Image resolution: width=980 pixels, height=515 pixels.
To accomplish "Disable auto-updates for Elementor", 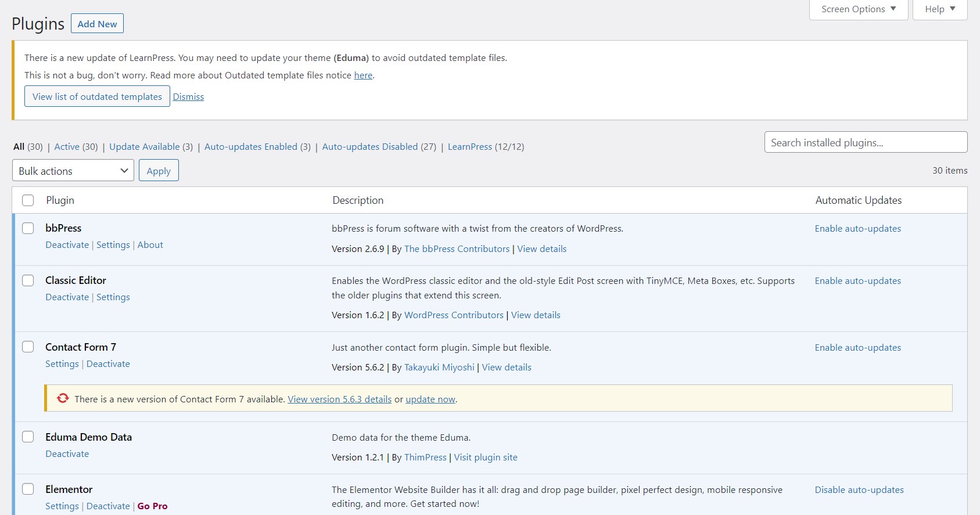I will [x=859, y=490].
